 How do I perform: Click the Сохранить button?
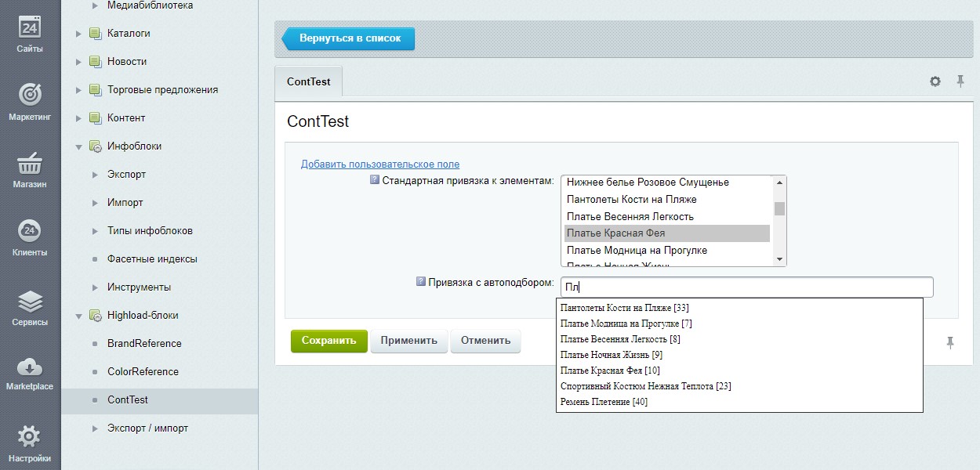[328, 341]
